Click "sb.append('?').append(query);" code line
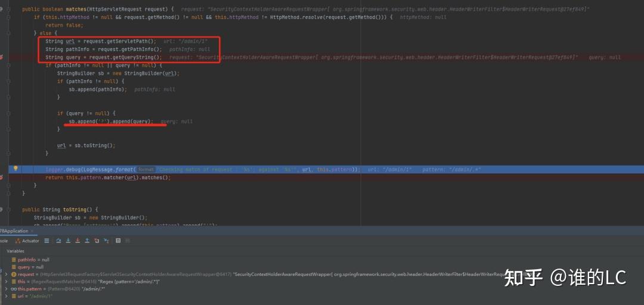 click(111, 121)
